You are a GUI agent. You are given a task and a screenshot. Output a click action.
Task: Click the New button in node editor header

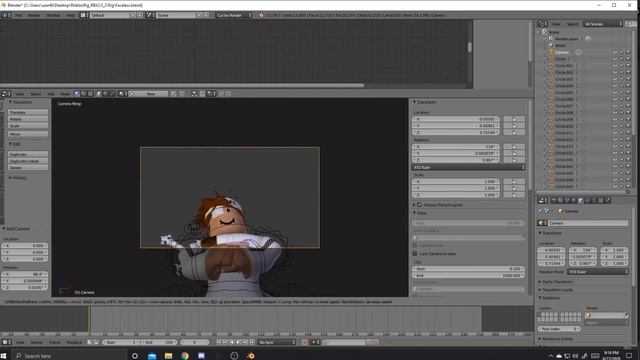point(151,94)
